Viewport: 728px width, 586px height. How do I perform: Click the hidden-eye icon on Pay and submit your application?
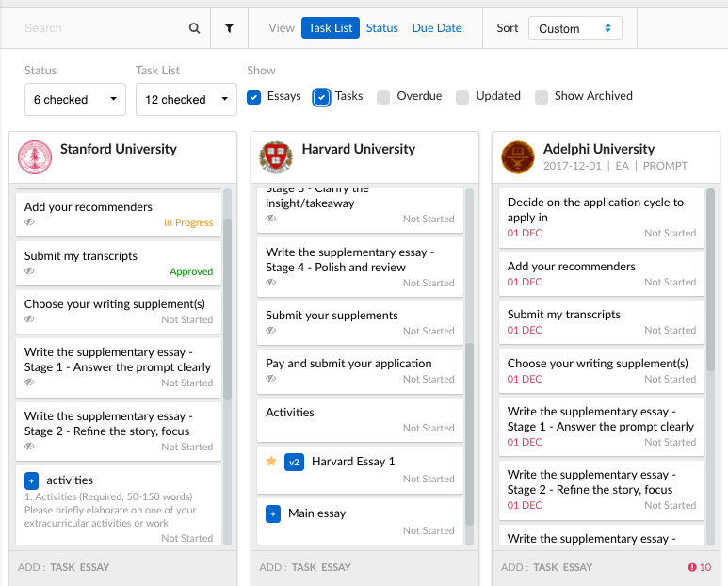271,379
